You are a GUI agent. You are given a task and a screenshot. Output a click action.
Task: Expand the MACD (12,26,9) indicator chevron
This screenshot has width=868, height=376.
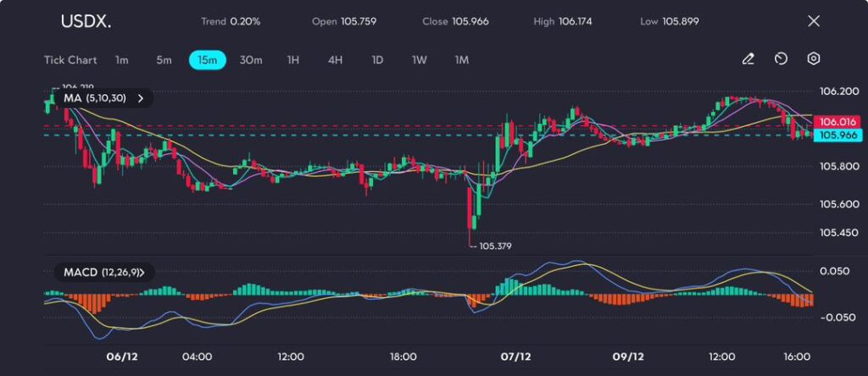[x=141, y=273]
